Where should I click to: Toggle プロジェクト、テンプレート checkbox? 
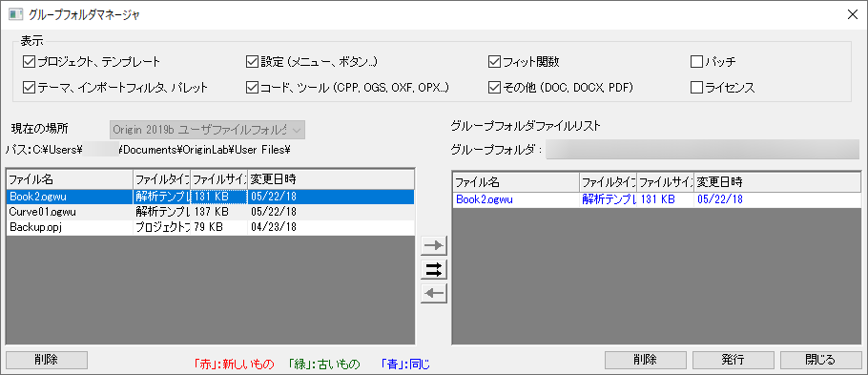coord(29,61)
